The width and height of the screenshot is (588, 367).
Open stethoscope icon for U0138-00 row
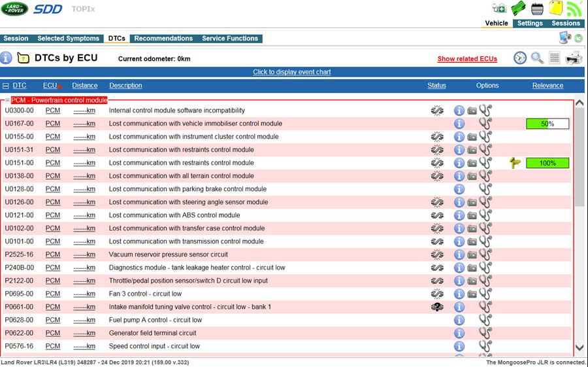pyautogui.click(x=485, y=176)
